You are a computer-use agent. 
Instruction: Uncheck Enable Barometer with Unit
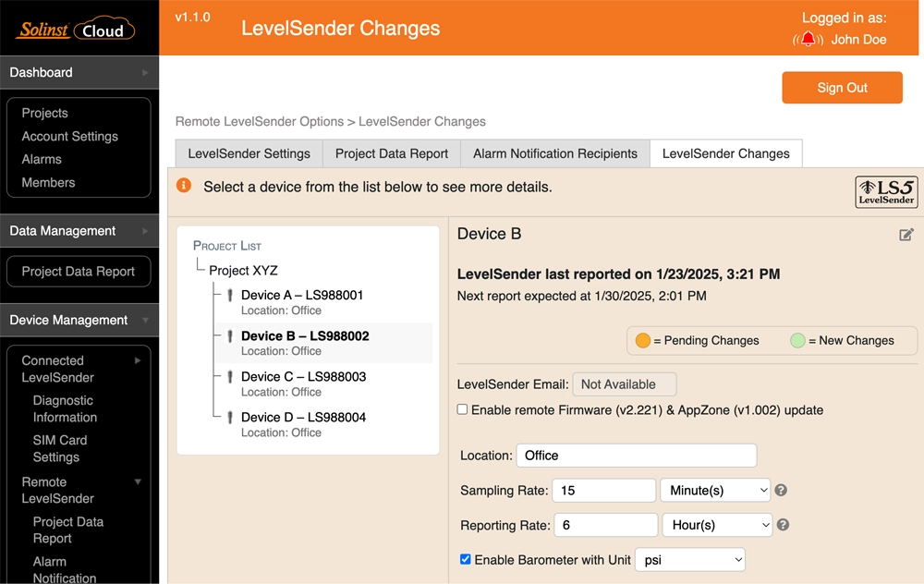pos(466,558)
